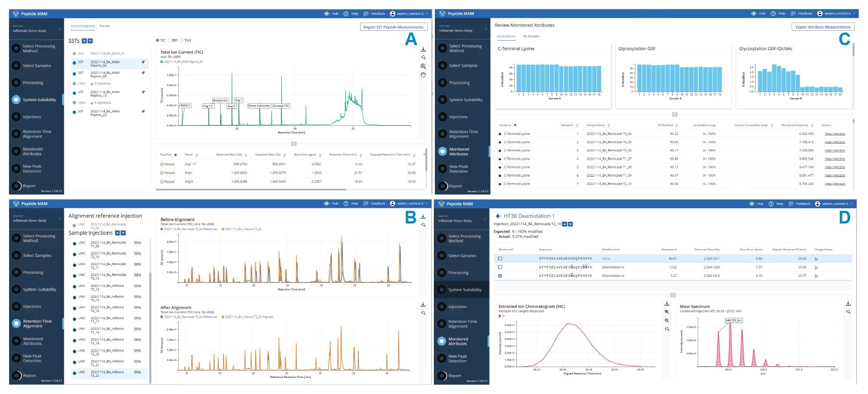Viewport: 868px width, 394px height.
Task: Open the Glycosylation G0F chart card in panel C
Action: pyautogui.click(x=673, y=76)
